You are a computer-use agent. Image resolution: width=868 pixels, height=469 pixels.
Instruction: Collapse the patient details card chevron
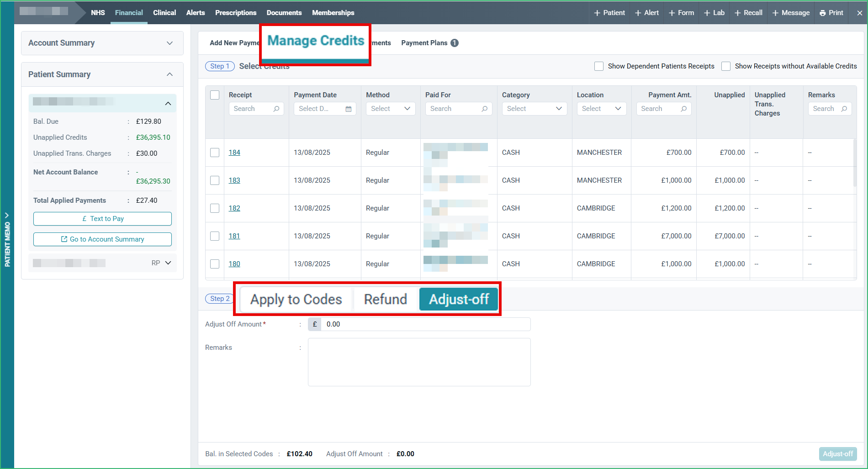[x=168, y=104]
